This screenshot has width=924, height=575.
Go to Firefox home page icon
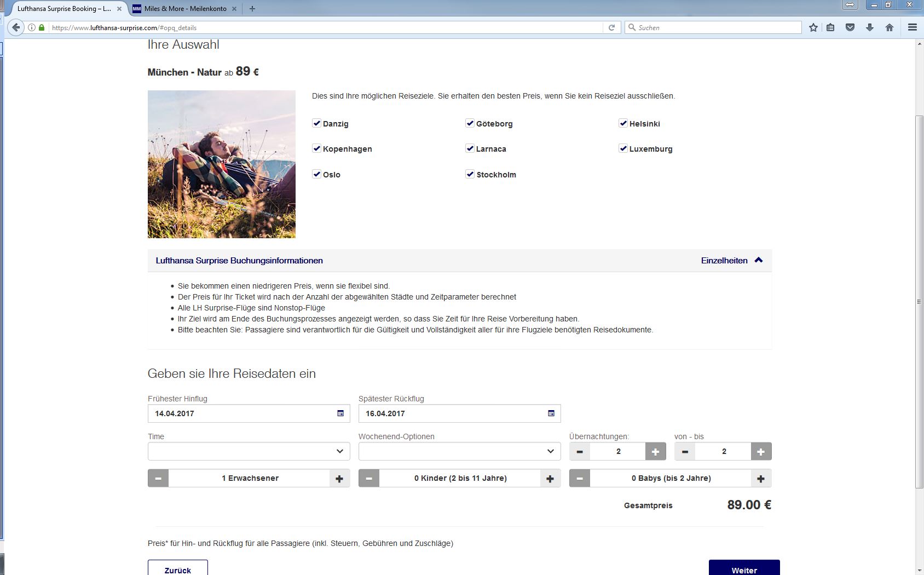pos(889,27)
